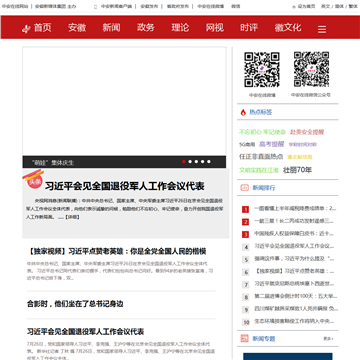
Task: Click the 省政府发布 link in the top bar
Action: [x=178, y=6]
